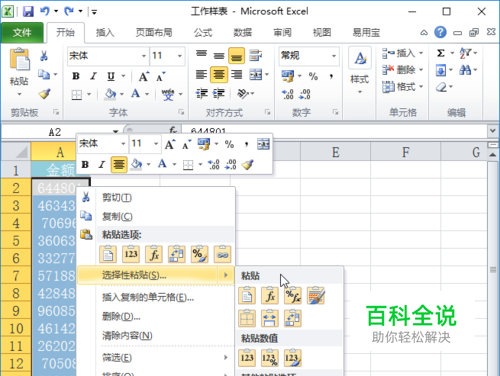Click the AutoSum sigma icon

click(x=441, y=53)
